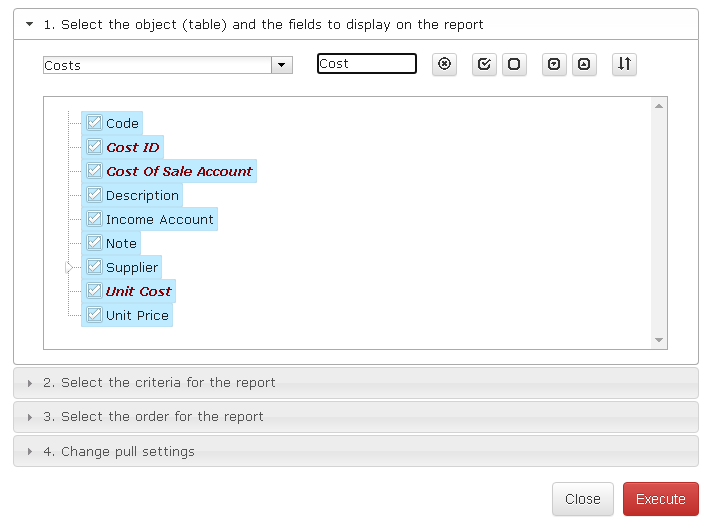Click the clear filter icon button
The image size is (710, 523).
pos(444,64)
